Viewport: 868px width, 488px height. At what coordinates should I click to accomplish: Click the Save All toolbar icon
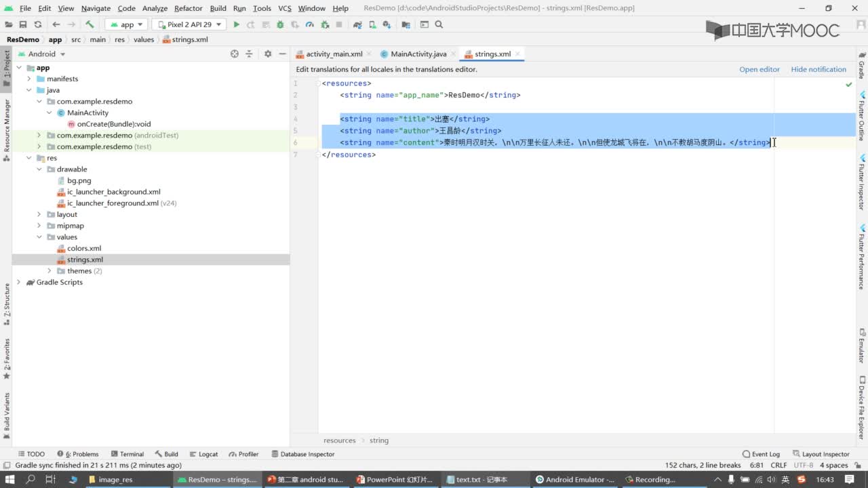(x=23, y=24)
